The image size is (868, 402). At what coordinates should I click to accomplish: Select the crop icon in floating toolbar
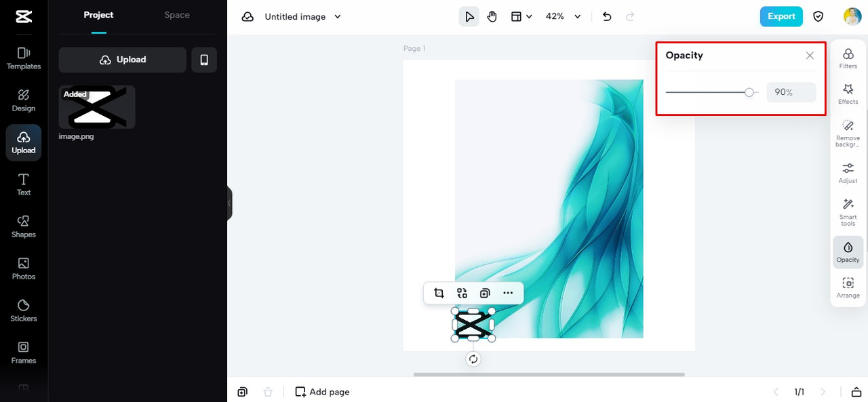pyautogui.click(x=439, y=293)
